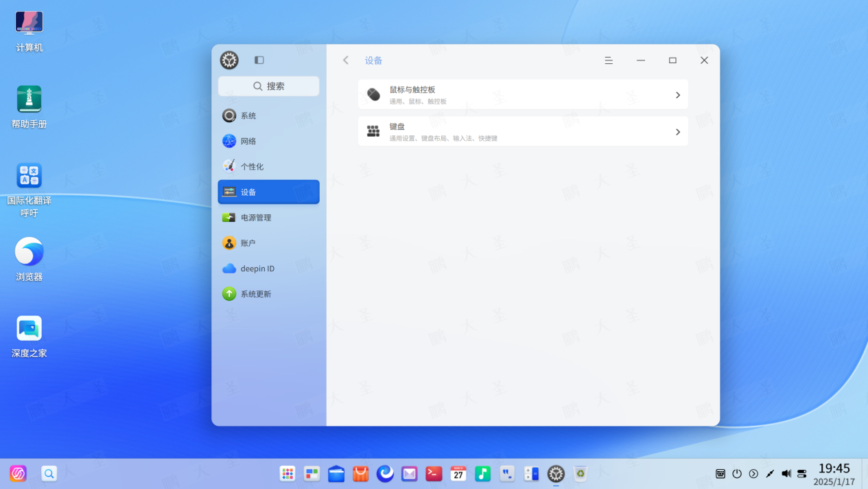Maximize the control center window
868x489 pixels.
coord(672,60)
